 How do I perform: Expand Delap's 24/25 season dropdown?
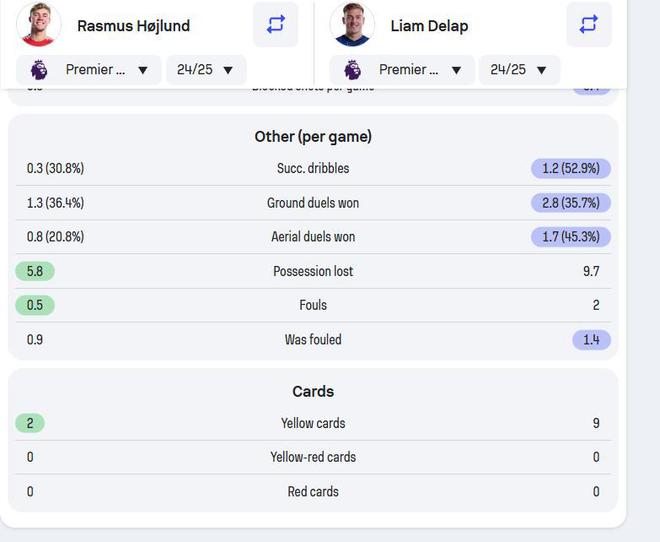click(x=518, y=70)
